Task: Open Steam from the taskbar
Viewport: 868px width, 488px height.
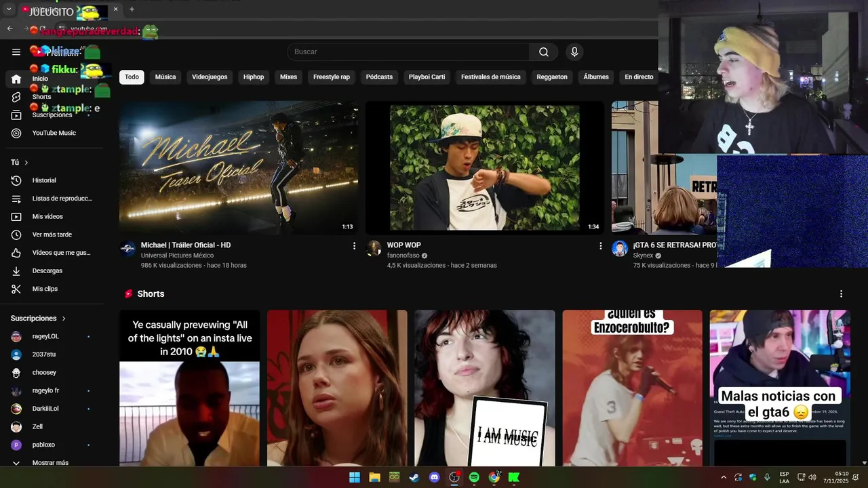Action: pyautogui.click(x=414, y=477)
